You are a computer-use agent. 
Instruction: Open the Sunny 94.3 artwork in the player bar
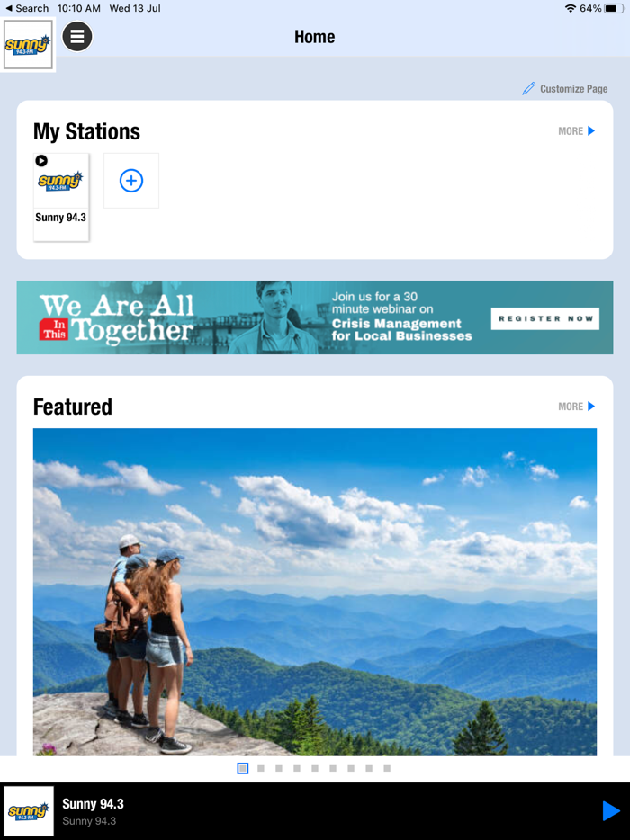[x=29, y=811]
